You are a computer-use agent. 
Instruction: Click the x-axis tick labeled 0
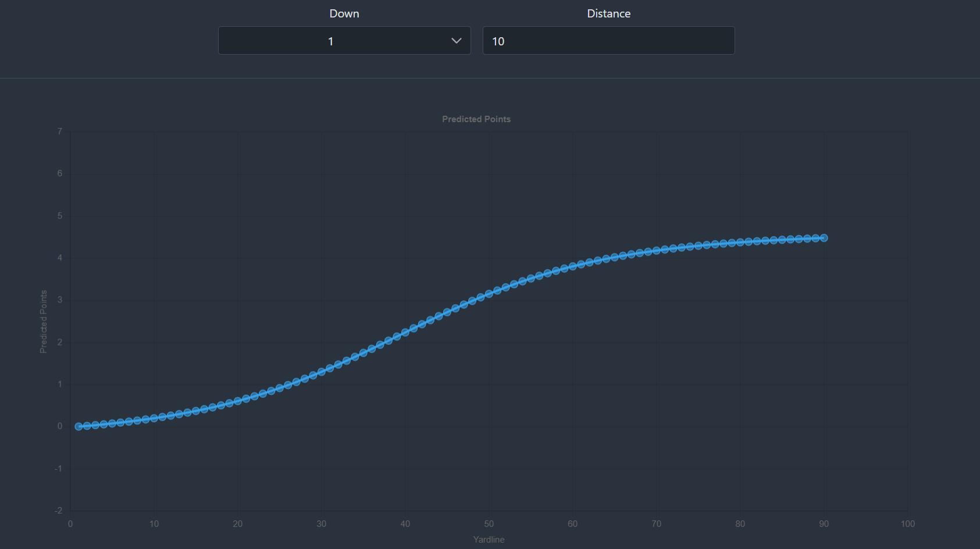[x=70, y=524]
